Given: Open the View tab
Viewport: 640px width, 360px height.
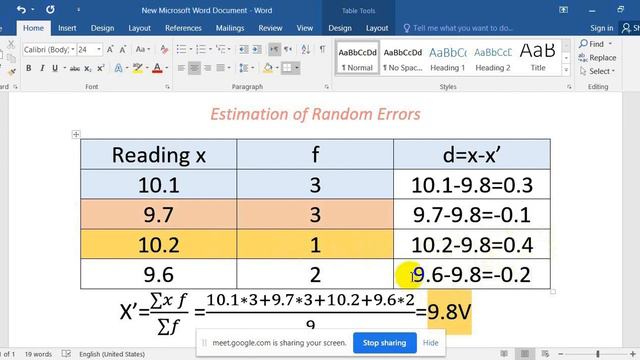Looking at the screenshot, I should [x=304, y=28].
